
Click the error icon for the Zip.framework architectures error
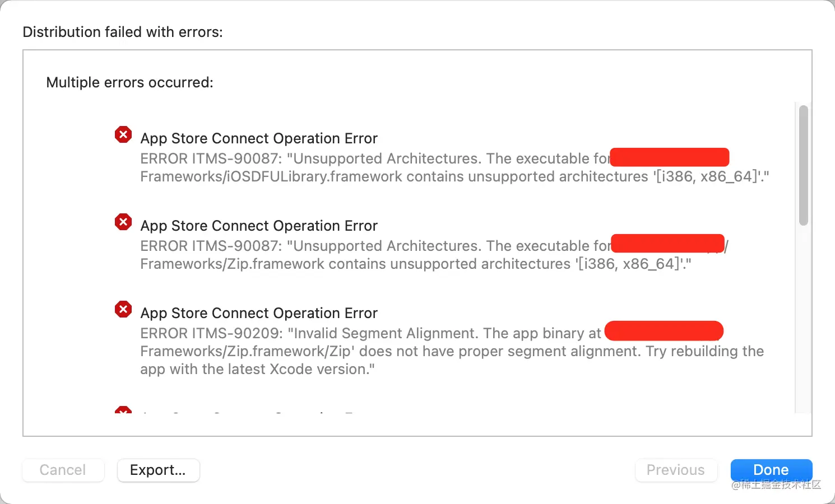(x=123, y=222)
